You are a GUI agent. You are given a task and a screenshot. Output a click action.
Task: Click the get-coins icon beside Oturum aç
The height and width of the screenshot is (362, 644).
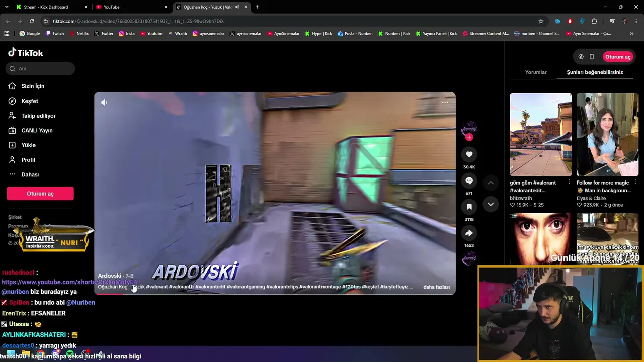click(581, 57)
